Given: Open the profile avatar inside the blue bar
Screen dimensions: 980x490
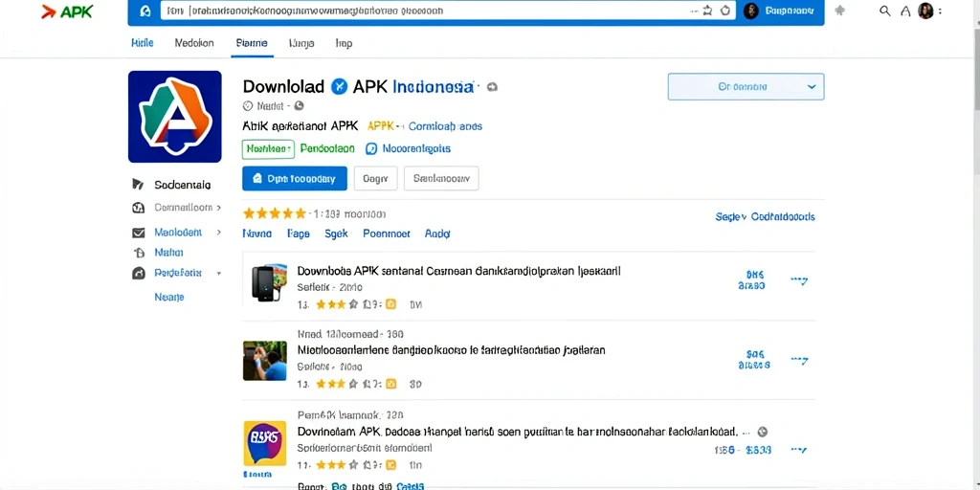Looking at the screenshot, I should (x=751, y=11).
